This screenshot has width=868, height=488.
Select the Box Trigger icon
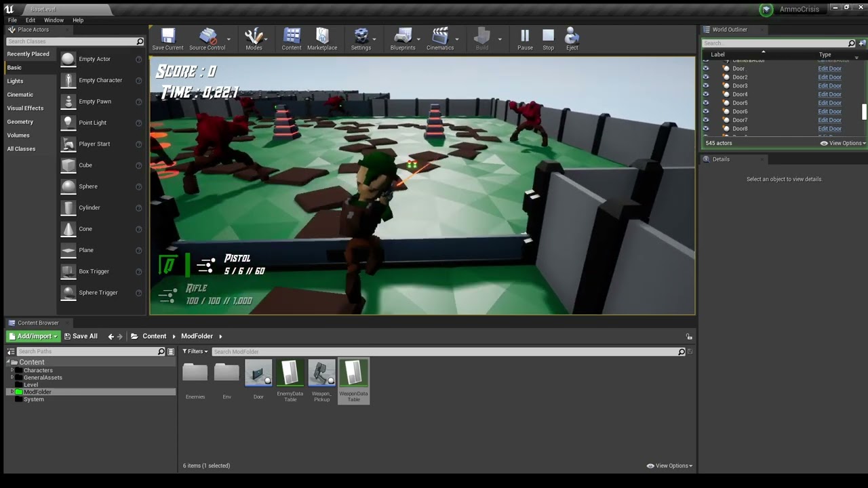68,271
